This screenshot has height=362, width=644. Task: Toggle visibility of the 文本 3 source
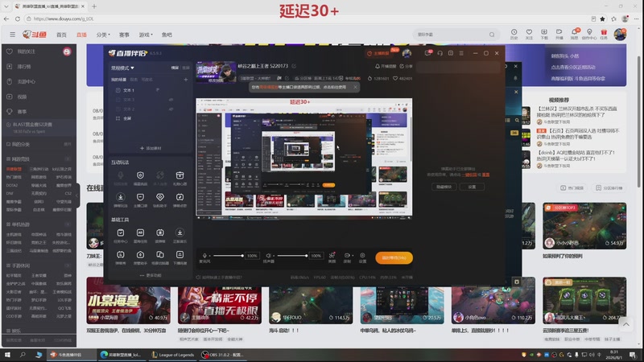(171, 99)
